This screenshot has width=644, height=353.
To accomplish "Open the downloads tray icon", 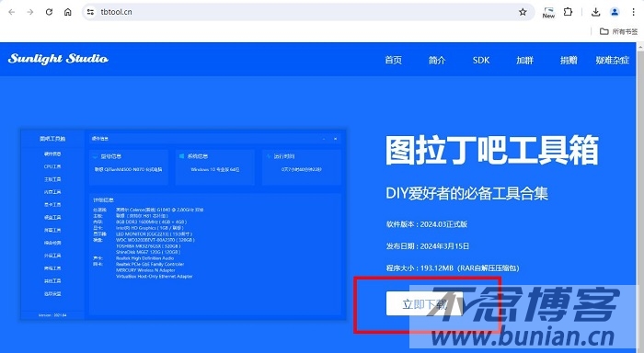I will pos(595,12).
